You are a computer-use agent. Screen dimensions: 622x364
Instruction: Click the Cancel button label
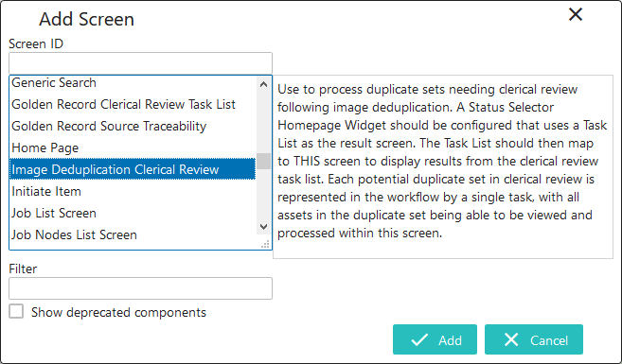coord(549,340)
